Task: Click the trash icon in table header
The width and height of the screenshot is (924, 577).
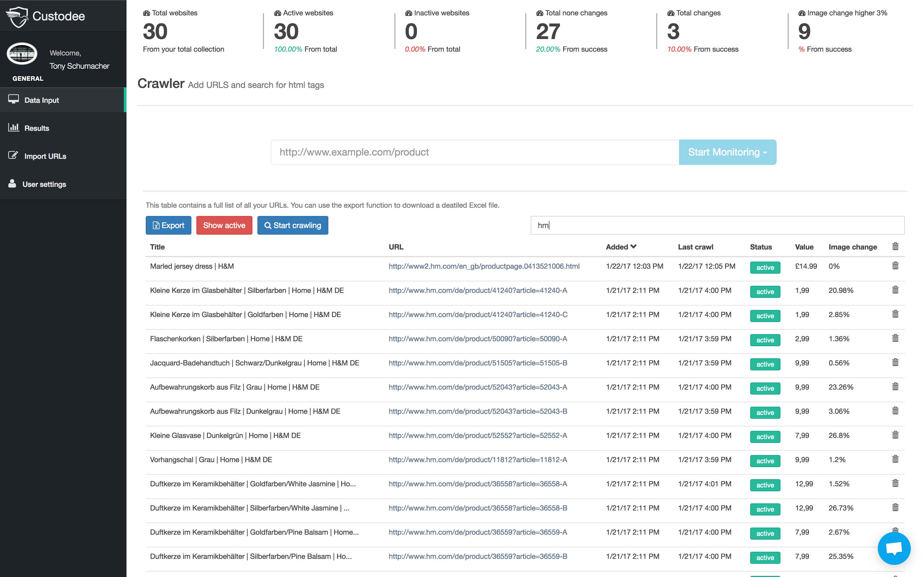Action: 895,246
